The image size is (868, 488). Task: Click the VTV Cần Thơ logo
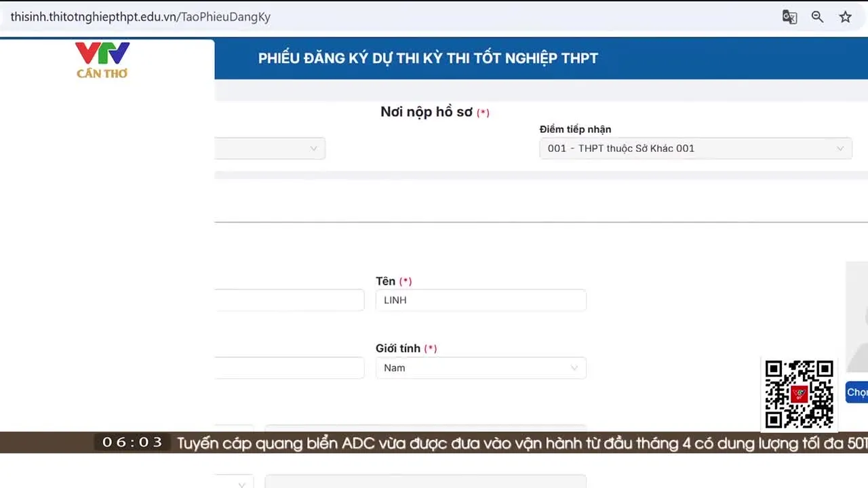pos(102,60)
